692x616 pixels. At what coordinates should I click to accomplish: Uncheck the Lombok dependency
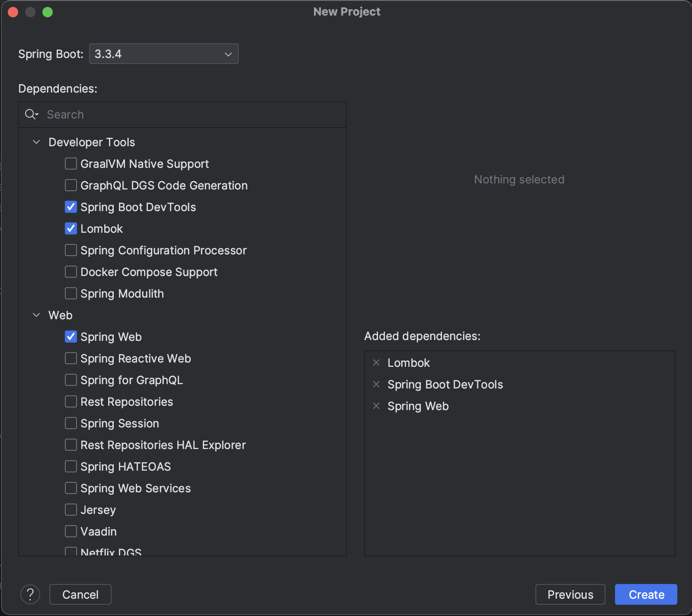pyautogui.click(x=71, y=228)
